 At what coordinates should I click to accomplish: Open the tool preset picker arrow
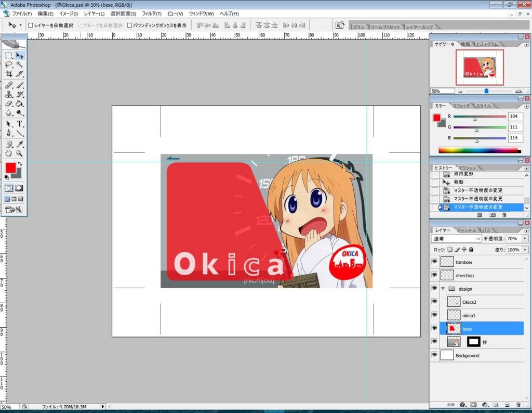tap(20, 25)
